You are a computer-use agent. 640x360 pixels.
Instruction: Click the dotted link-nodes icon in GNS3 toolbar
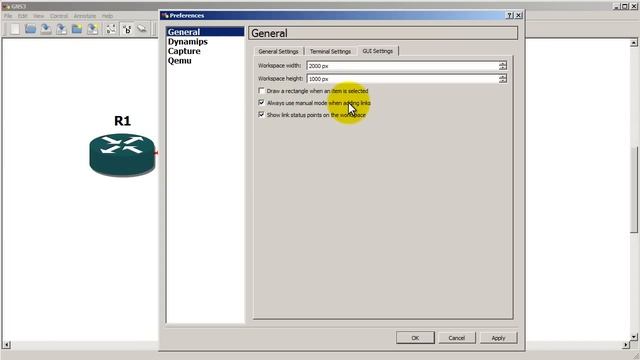(111, 29)
